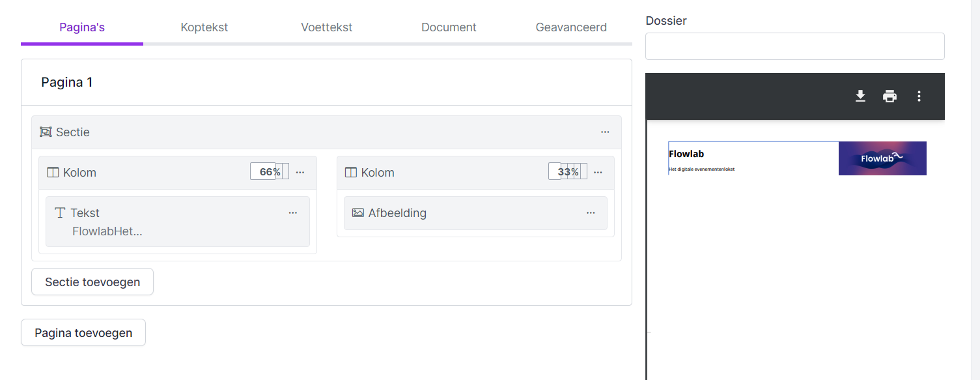
Task: Click the icon of the 33% Kolom
Action: 351,173
